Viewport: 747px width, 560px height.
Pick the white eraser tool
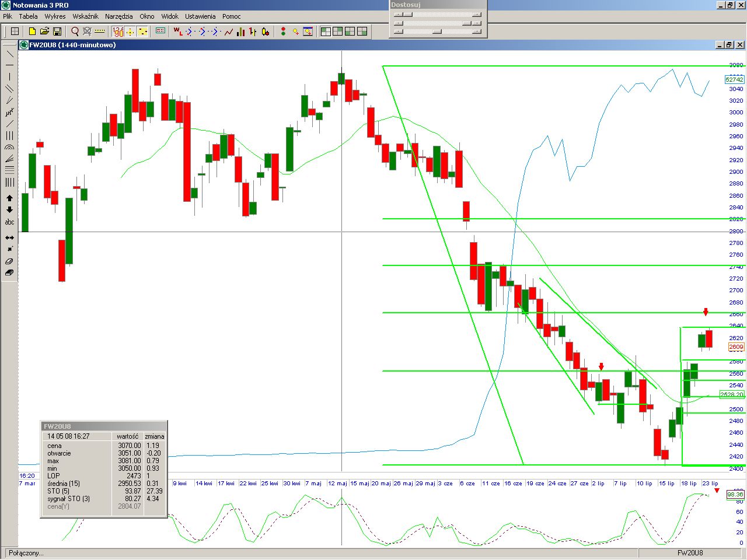9,261
